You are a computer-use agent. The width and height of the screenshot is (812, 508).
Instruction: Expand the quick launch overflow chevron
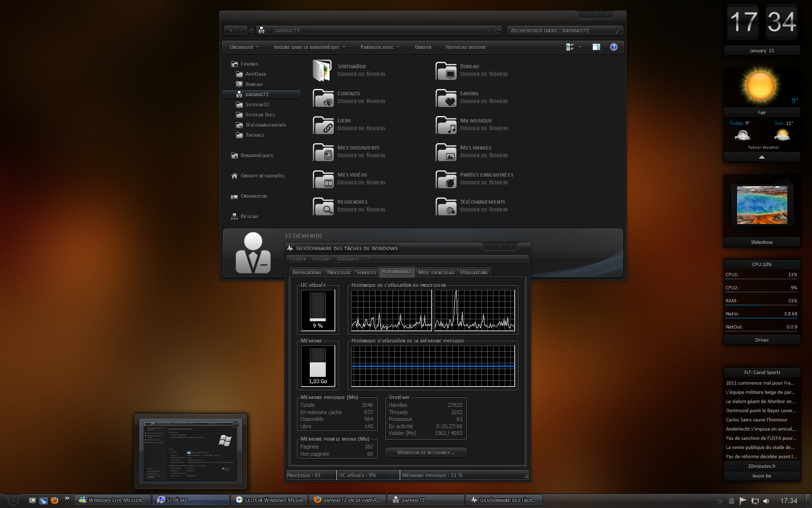point(67,498)
